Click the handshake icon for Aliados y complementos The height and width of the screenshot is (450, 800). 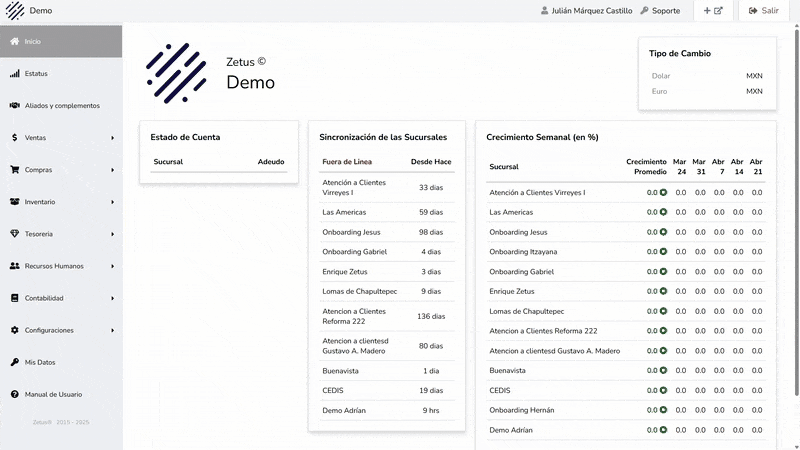(14, 106)
